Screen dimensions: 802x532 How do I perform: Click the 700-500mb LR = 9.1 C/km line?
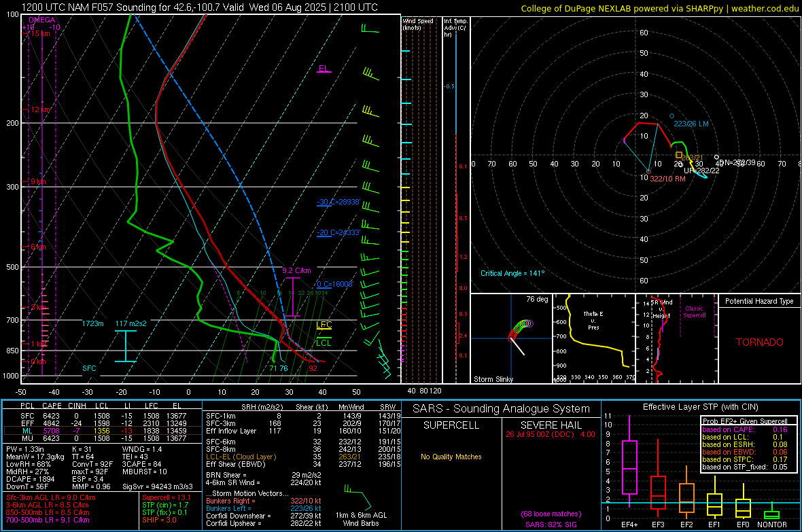(48, 520)
